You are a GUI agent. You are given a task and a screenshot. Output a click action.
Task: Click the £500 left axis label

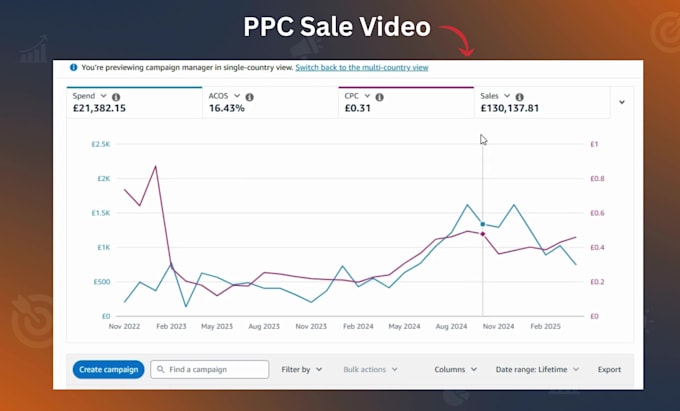(x=102, y=282)
